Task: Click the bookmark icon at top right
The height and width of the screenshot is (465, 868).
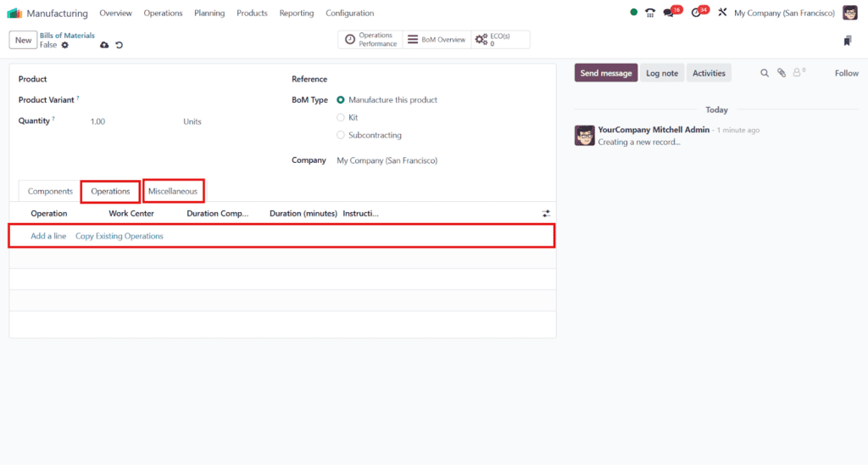Action: coord(848,41)
